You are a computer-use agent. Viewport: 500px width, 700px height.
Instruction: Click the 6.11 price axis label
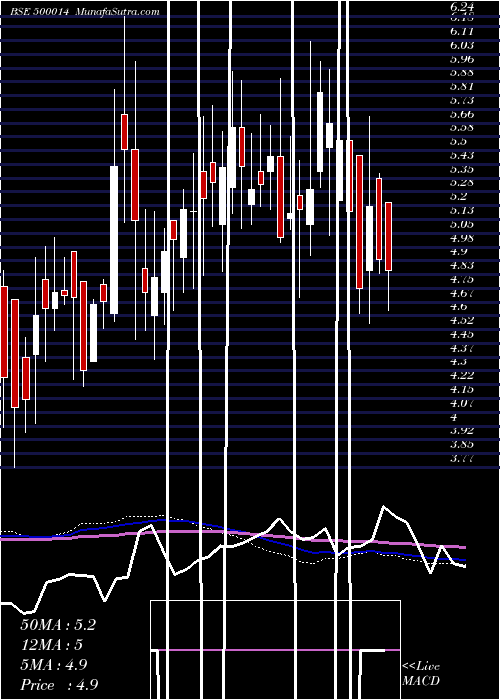point(461,31)
